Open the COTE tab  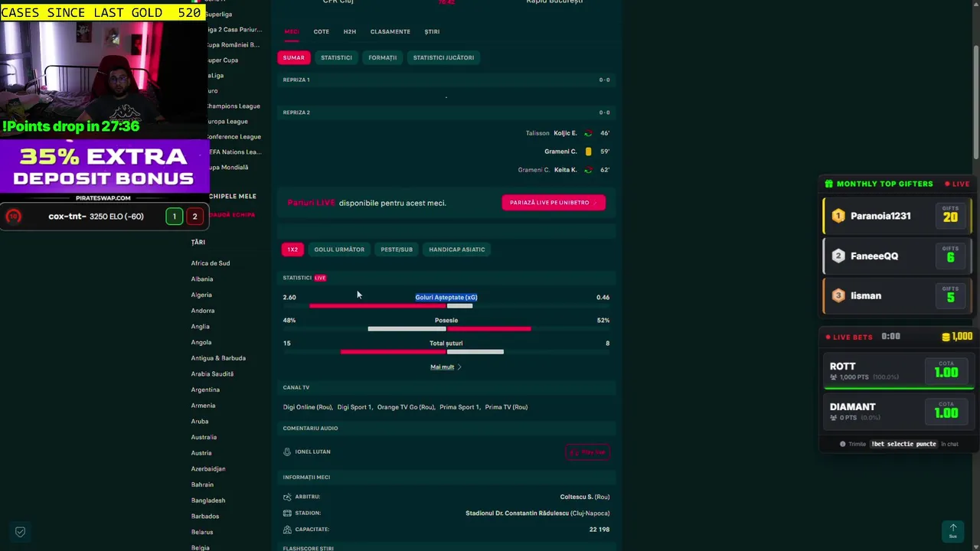(x=321, y=31)
